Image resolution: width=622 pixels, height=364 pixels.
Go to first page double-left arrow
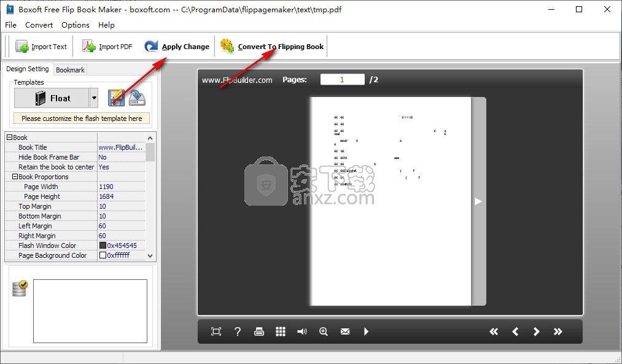tap(494, 331)
